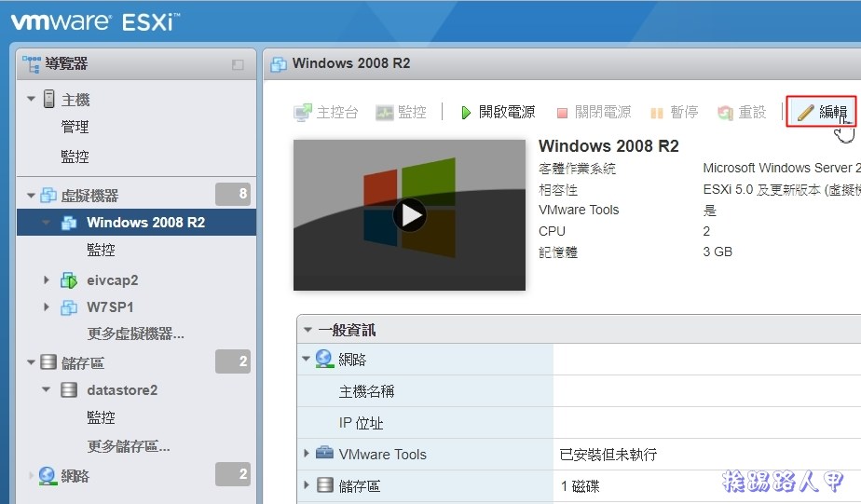Click the eivcap2 running VM icon
Screen dimensions: 861x504
pyautogui.click(x=69, y=280)
